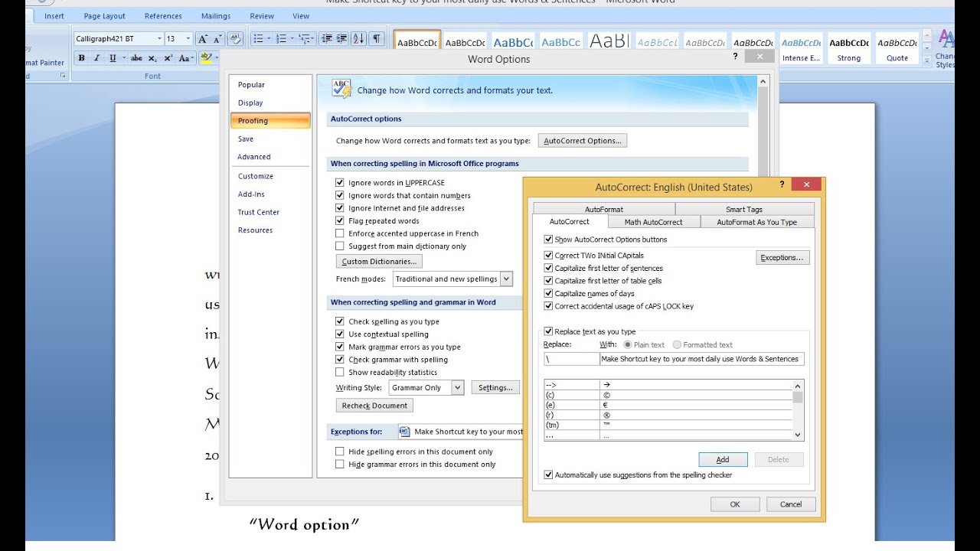Viewport: 980px width, 551px height.
Task: Toggle Flag repeated words checkbox
Action: point(340,221)
